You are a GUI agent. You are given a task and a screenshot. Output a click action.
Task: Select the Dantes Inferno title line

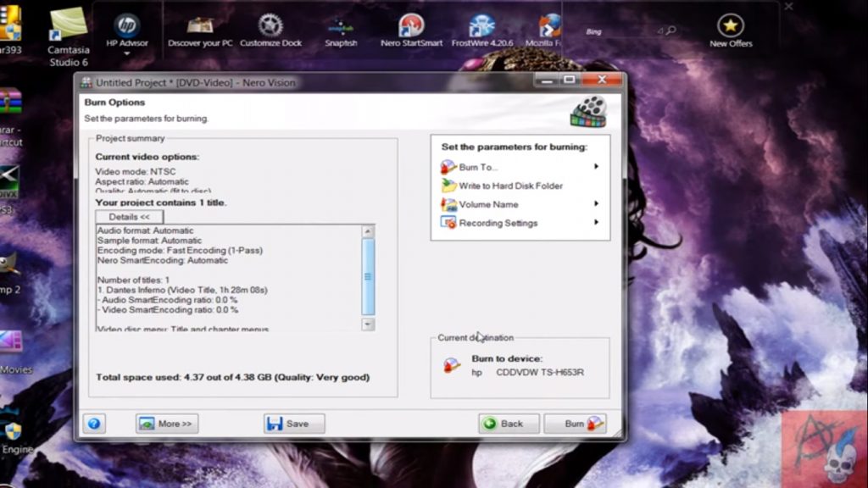pos(183,290)
